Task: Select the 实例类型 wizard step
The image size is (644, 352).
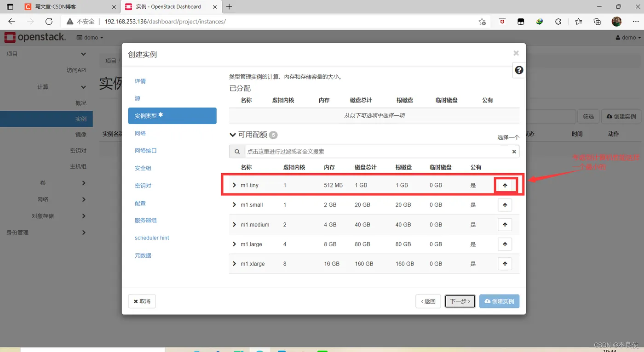Action: click(172, 116)
